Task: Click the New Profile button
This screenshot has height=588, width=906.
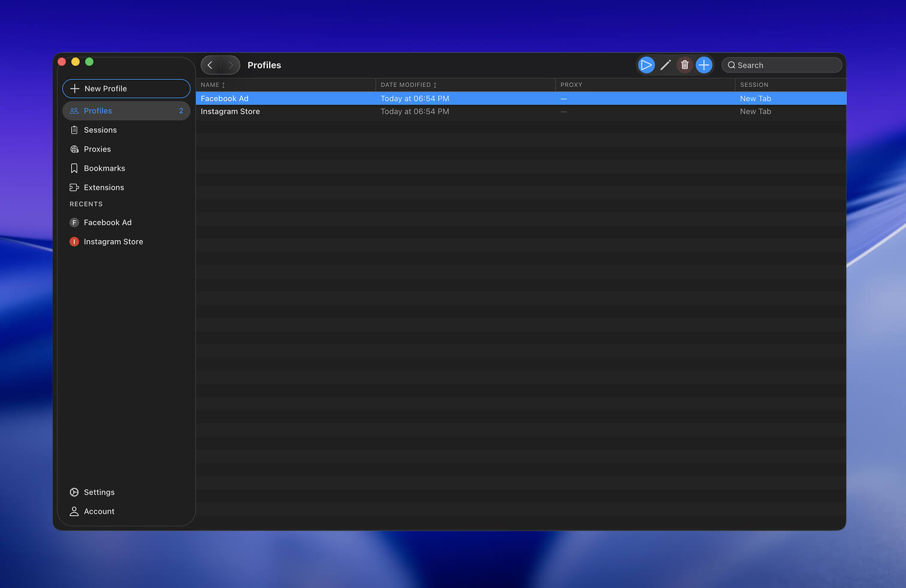Action: (126, 88)
